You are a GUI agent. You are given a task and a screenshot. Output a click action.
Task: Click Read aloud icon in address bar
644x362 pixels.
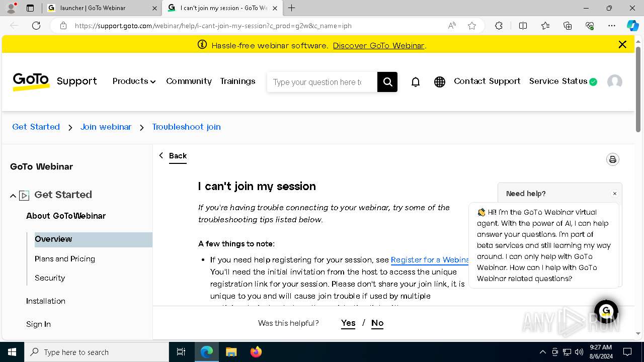[x=452, y=26]
